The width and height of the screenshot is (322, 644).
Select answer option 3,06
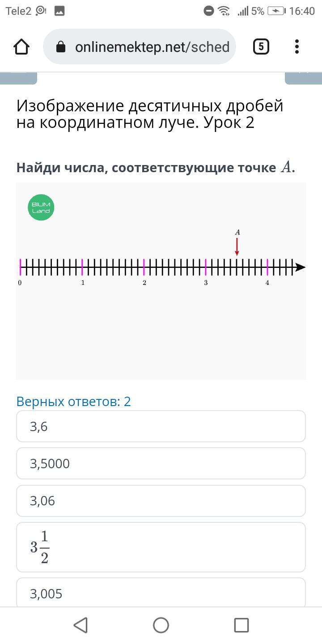point(161,501)
